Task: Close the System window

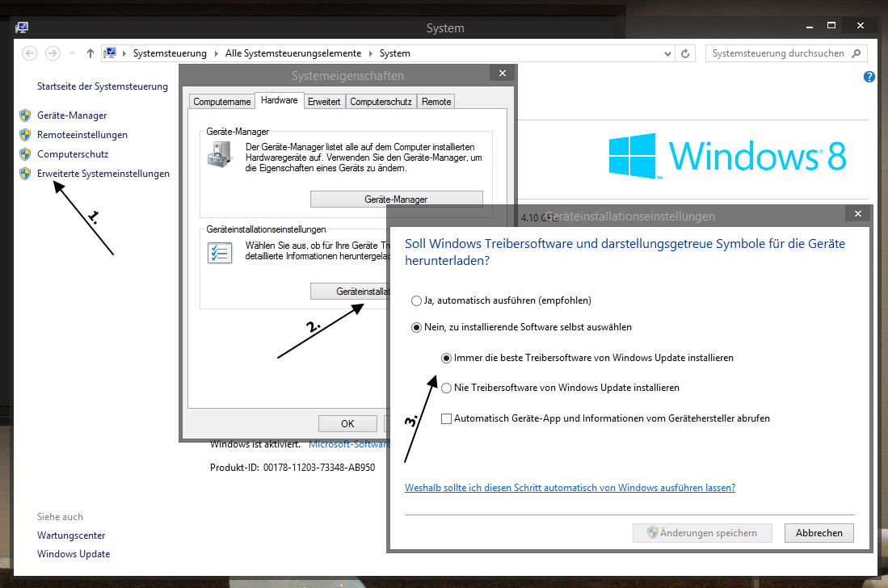Action: pyautogui.click(x=861, y=26)
